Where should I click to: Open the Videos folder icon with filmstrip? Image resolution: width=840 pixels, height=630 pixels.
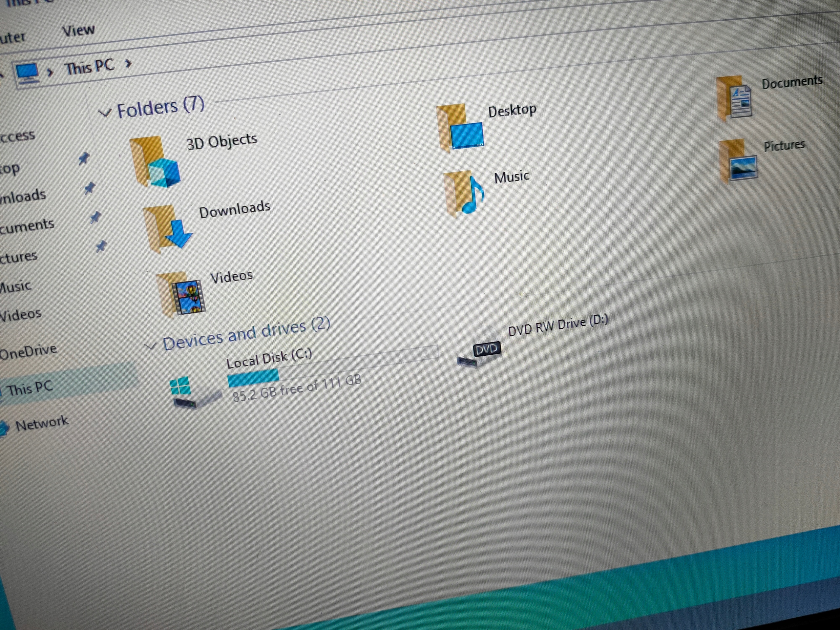[181, 295]
